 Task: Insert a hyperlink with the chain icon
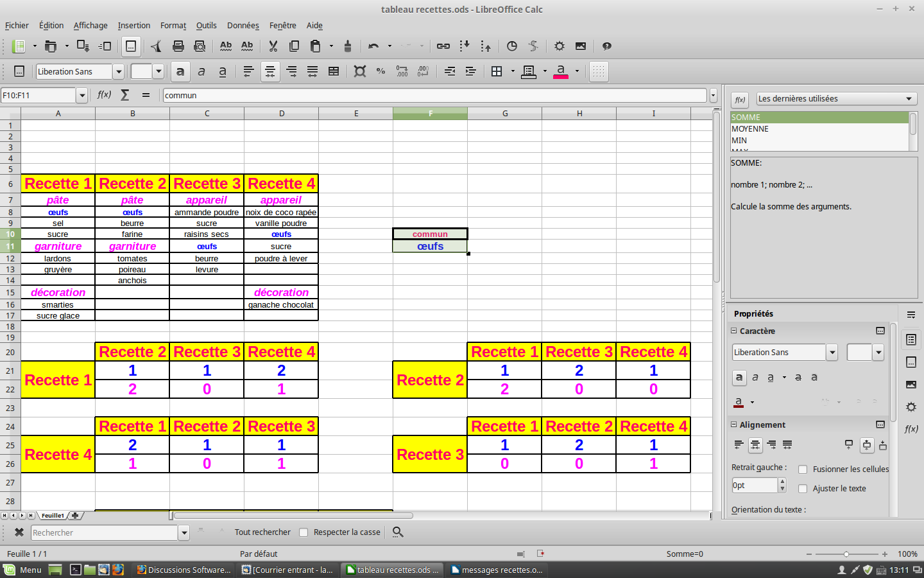click(x=443, y=46)
